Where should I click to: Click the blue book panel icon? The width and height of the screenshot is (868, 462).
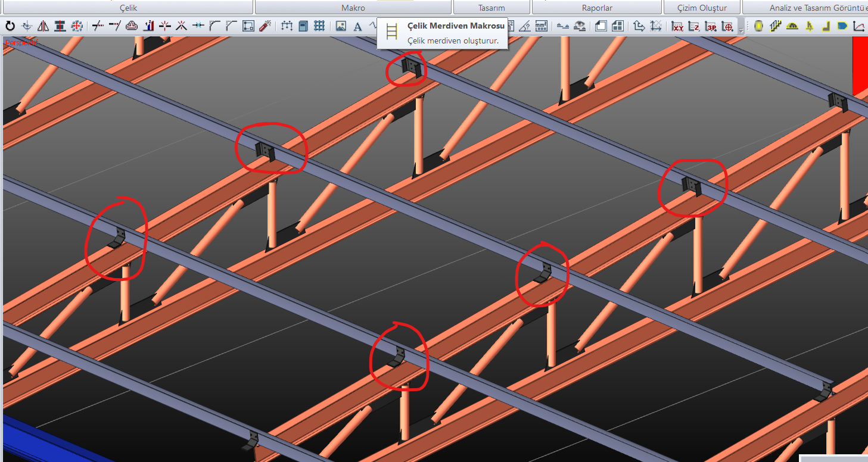[303, 26]
